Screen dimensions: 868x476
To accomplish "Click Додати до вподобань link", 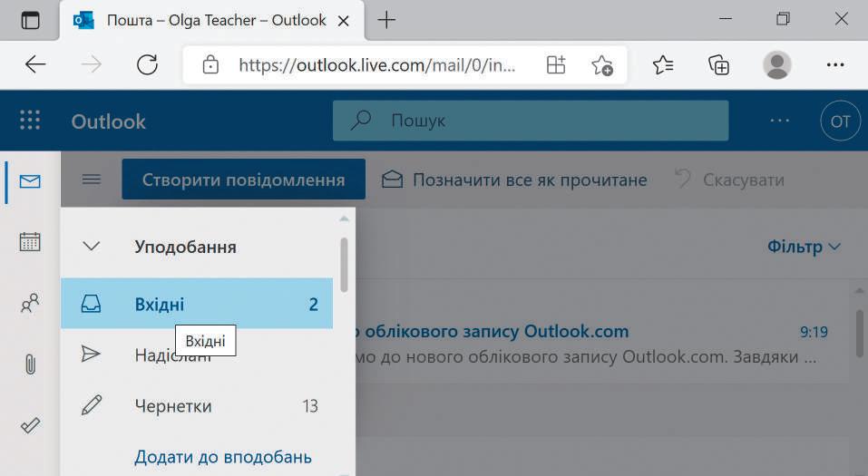I will tap(223, 457).
